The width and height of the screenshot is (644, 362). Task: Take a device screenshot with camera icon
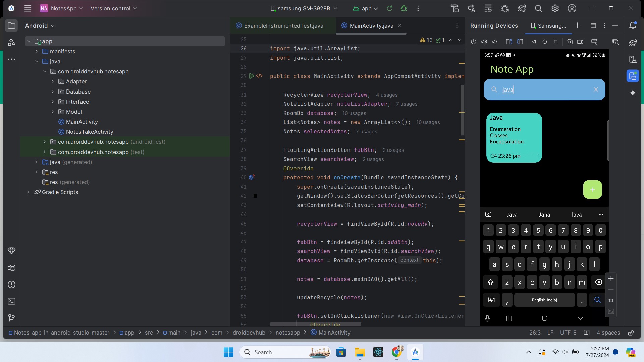(x=569, y=42)
